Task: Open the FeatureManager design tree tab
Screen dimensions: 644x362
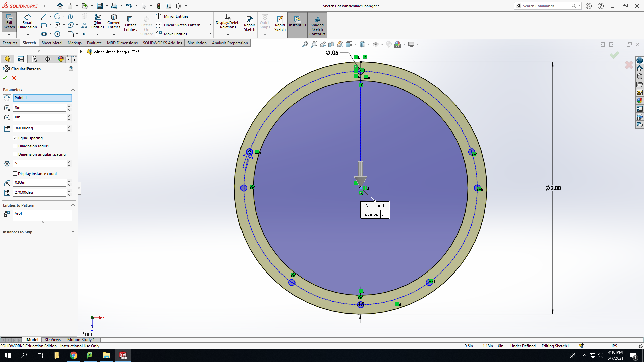Action: click(7, 59)
